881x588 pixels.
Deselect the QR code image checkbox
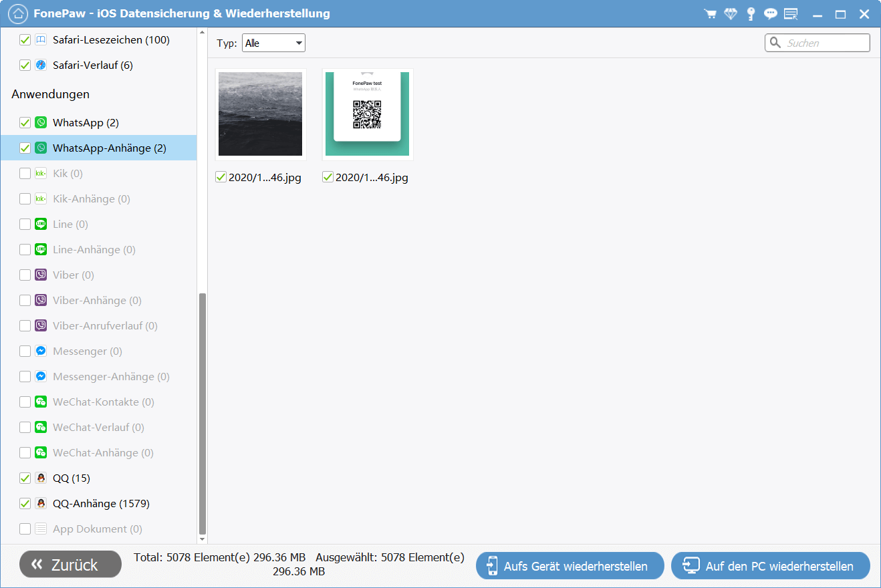click(328, 177)
